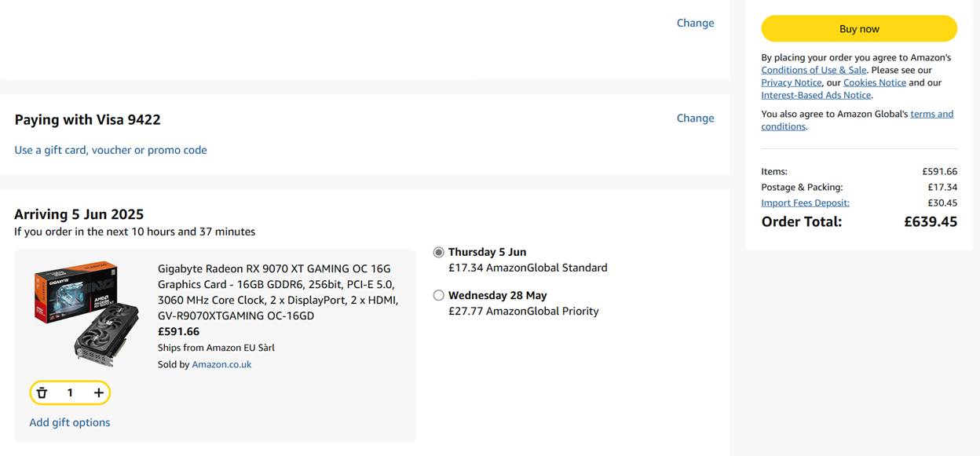Open the Privacy Notice link
The height and width of the screenshot is (456, 980).
[x=791, y=82]
